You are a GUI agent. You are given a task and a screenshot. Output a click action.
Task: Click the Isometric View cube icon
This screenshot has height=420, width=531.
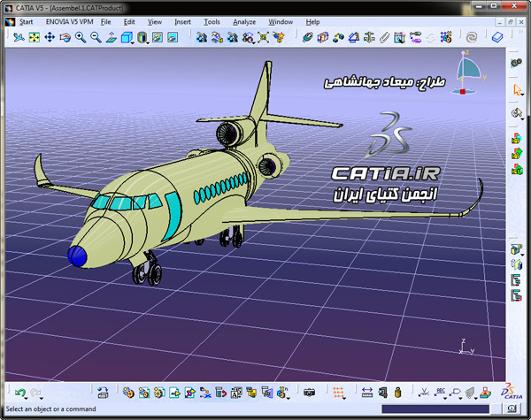click(x=127, y=37)
